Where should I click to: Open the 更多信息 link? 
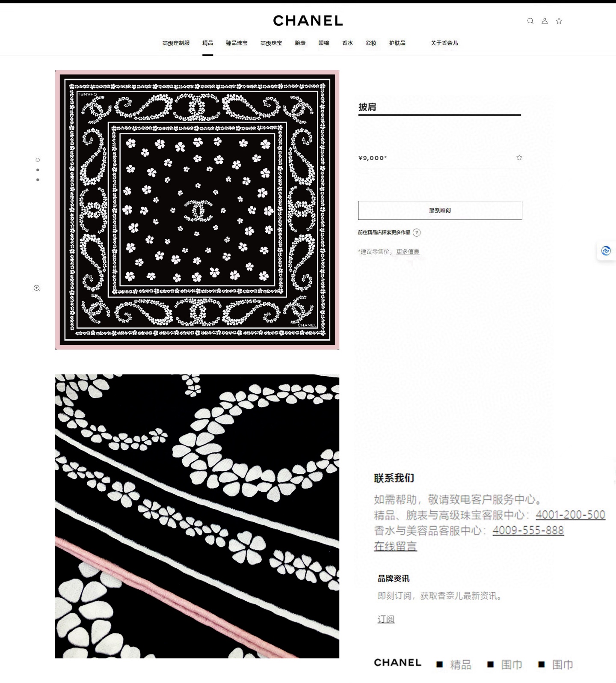[408, 252]
